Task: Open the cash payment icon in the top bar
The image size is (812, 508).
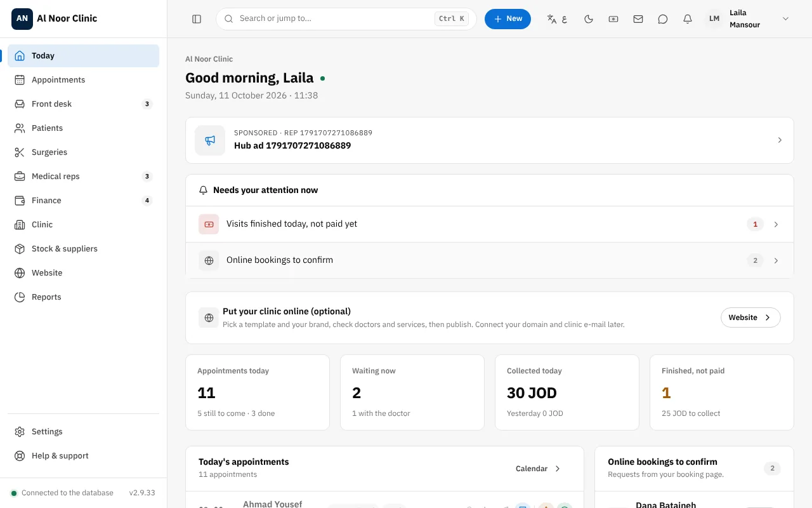Action: tap(613, 19)
